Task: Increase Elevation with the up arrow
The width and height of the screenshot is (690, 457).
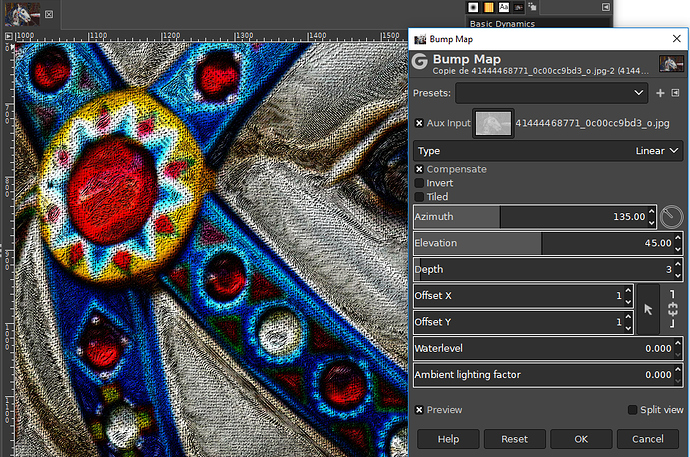Action: click(678, 238)
